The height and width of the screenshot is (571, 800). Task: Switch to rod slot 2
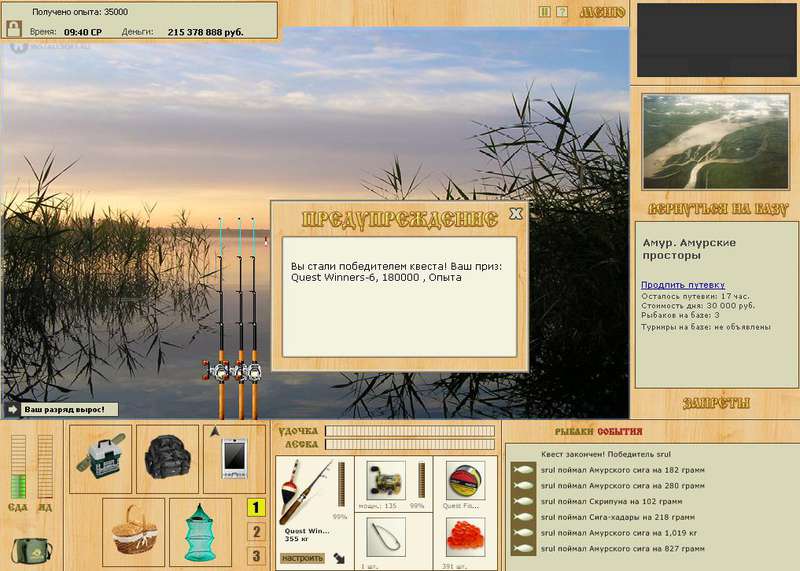256,532
